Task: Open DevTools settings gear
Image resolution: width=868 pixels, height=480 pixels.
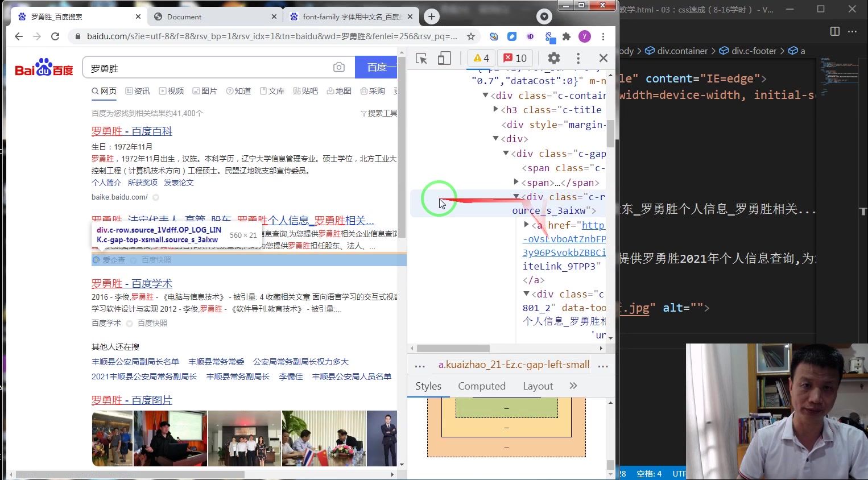Action: click(553, 58)
